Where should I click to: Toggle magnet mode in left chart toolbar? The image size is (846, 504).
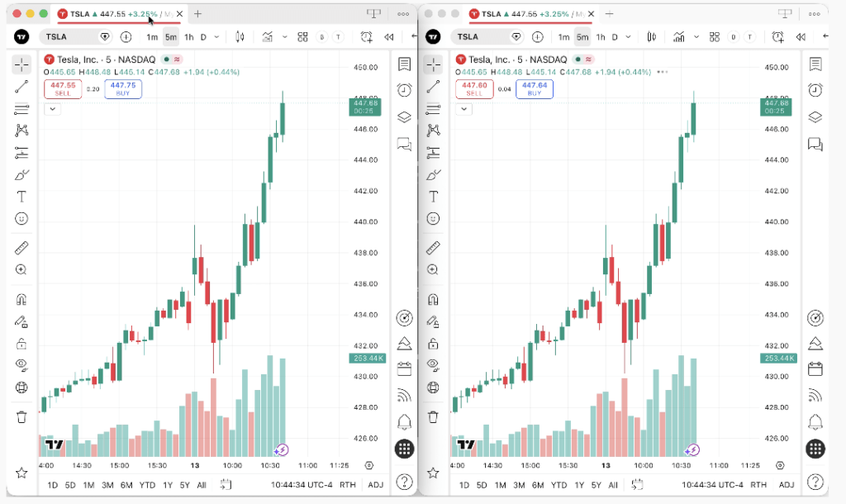(21, 299)
